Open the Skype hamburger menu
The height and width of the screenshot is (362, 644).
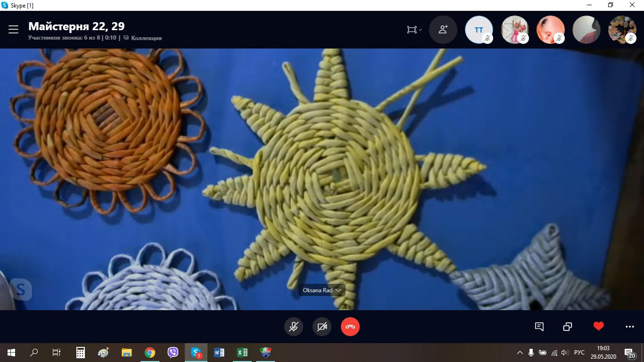(x=13, y=30)
